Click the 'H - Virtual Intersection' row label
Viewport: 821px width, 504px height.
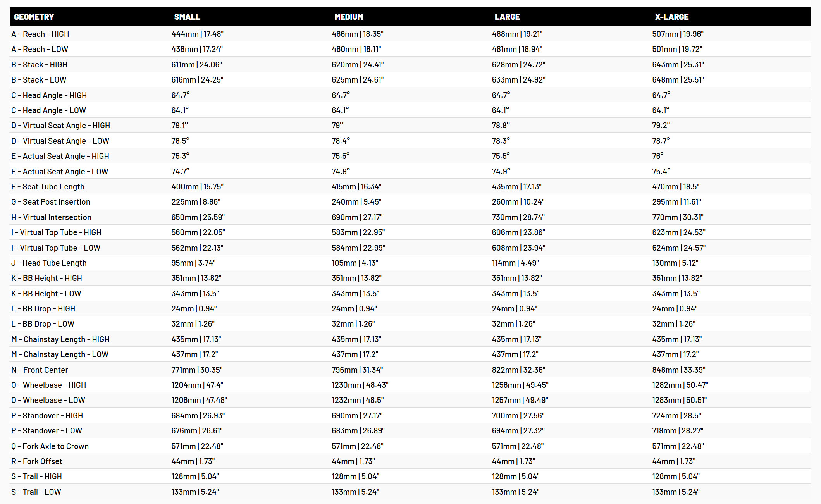(x=51, y=217)
